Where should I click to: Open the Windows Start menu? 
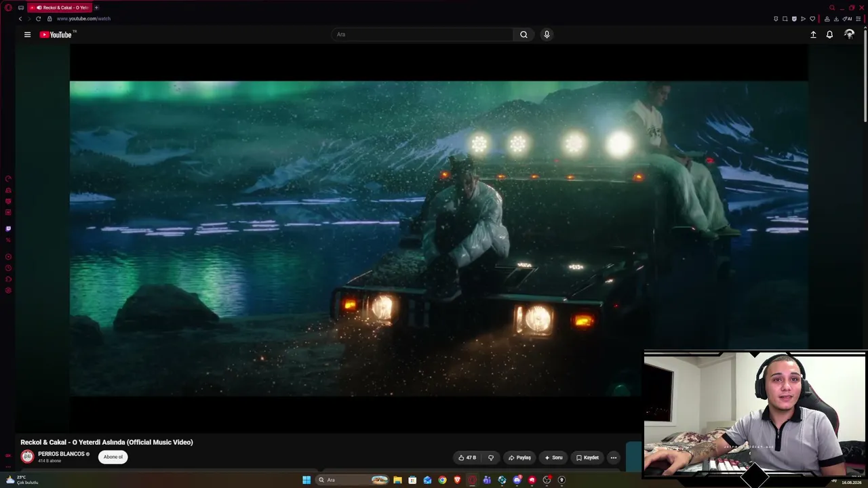307,480
